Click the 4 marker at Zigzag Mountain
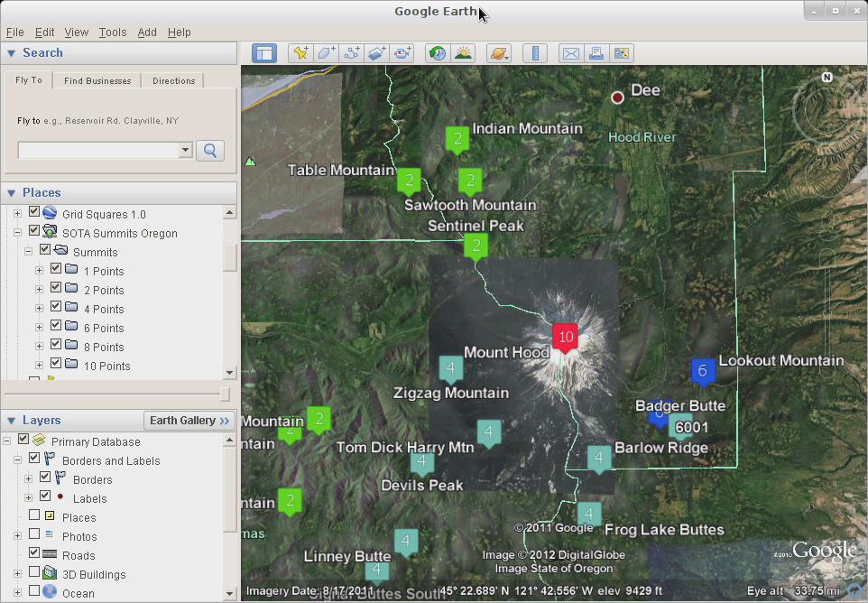Image resolution: width=868 pixels, height=603 pixels. pos(450,369)
